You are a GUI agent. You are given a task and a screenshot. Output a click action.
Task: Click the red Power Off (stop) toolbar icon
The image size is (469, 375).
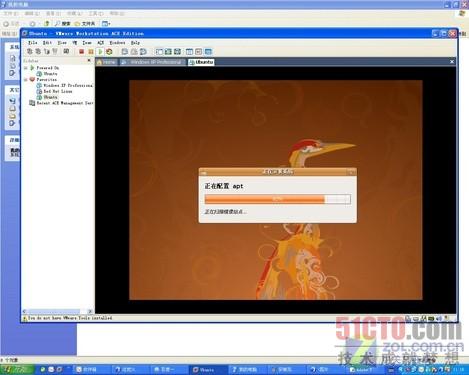coord(81,52)
